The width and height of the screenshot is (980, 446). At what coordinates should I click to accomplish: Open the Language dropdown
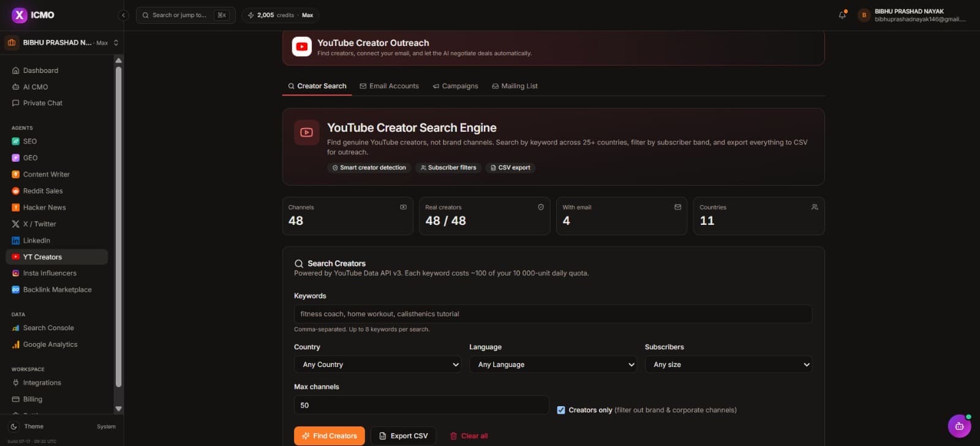(553, 365)
